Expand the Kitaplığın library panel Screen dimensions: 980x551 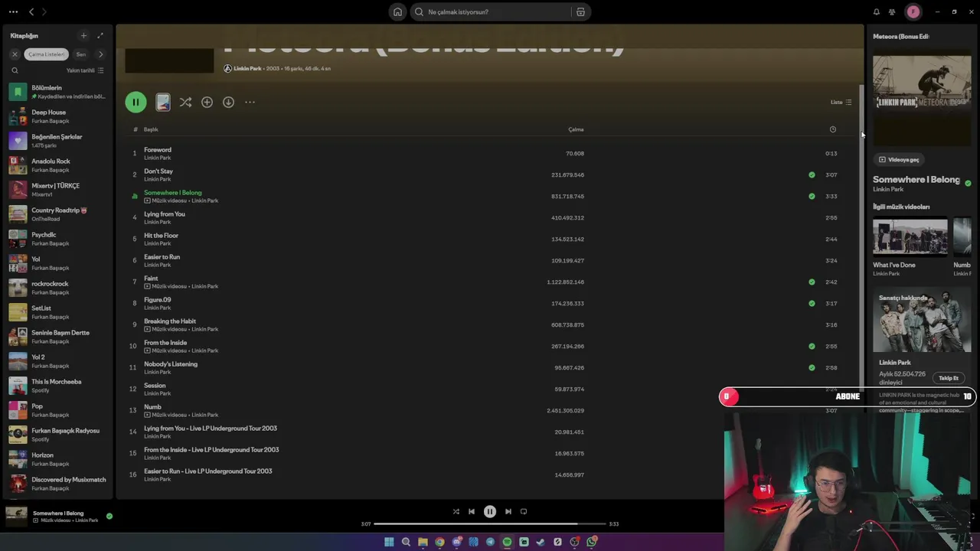[100, 35]
